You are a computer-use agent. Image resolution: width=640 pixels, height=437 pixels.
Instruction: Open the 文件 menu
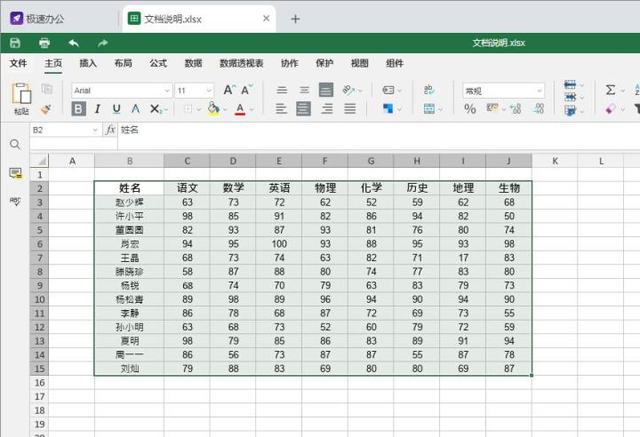(x=18, y=63)
